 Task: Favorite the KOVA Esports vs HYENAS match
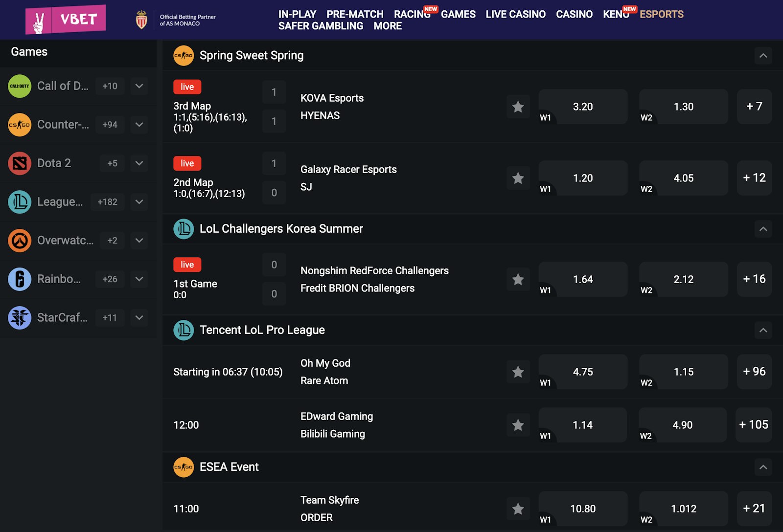(x=518, y=107)
